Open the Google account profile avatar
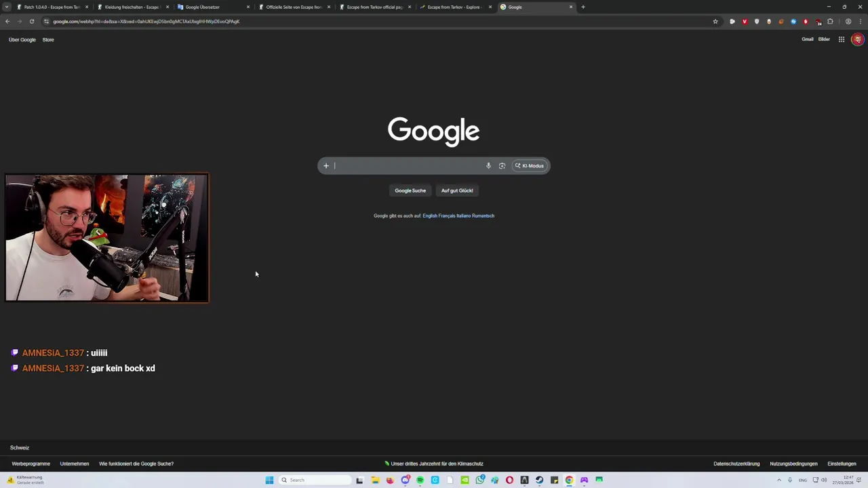868x488 pixels. (858, 39)
